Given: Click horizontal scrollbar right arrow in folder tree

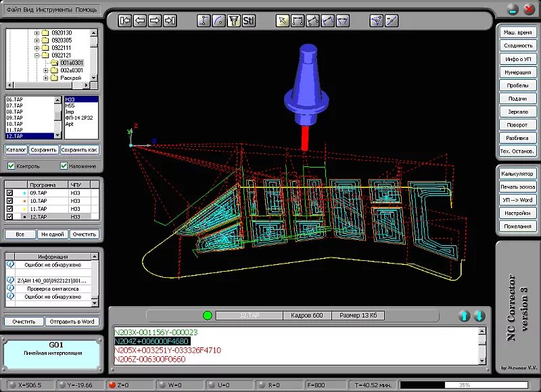Looking at the screenshot, I should (x=86, y=85).
